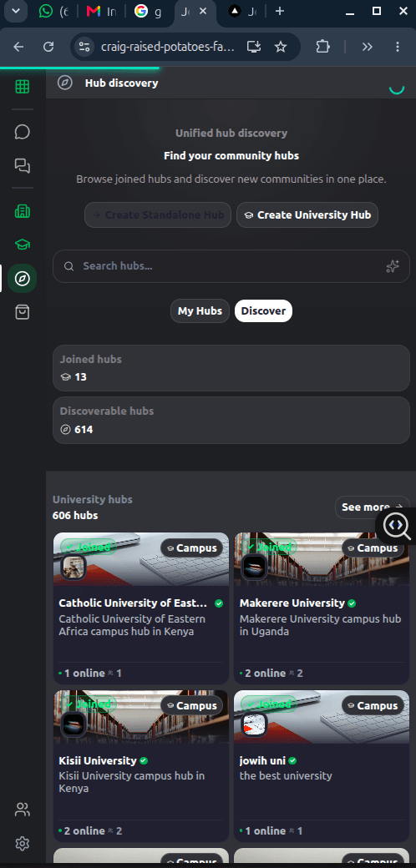Open the settings gear in sidebar
This screenshot has height=868, width=416.
23,844
